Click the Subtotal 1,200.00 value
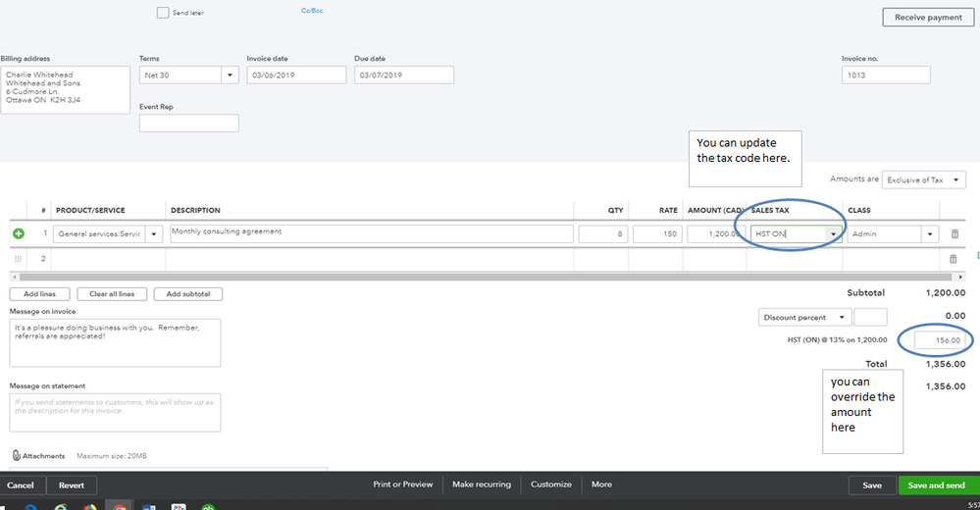The height and width of the screenshot is (510, 980). (x=946, y=292)
